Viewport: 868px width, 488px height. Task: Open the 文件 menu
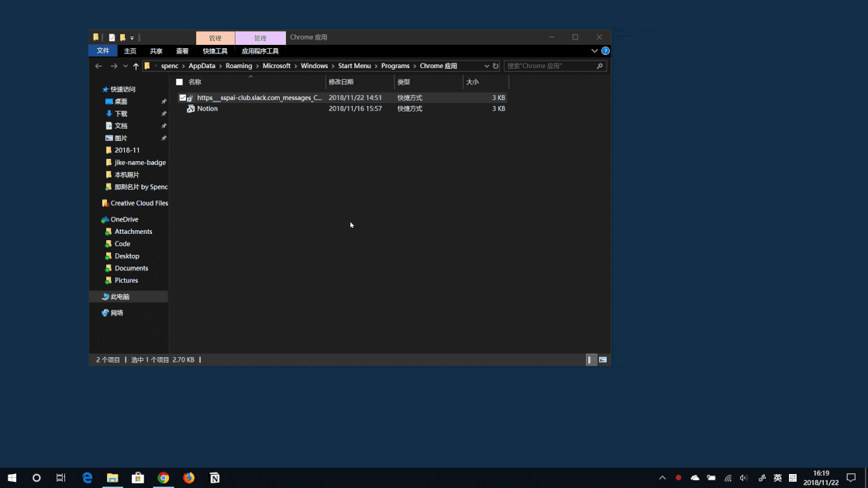pos(103,51)
